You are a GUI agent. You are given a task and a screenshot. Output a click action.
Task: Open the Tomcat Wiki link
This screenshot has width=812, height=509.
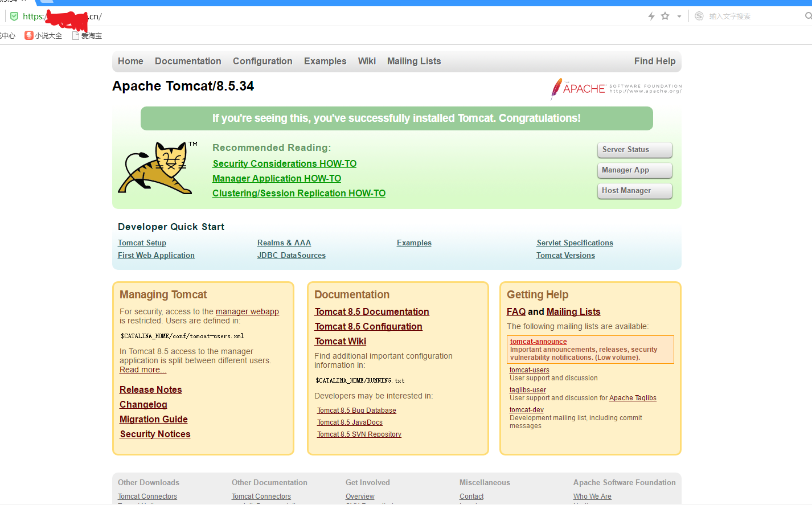pos(341,341)
